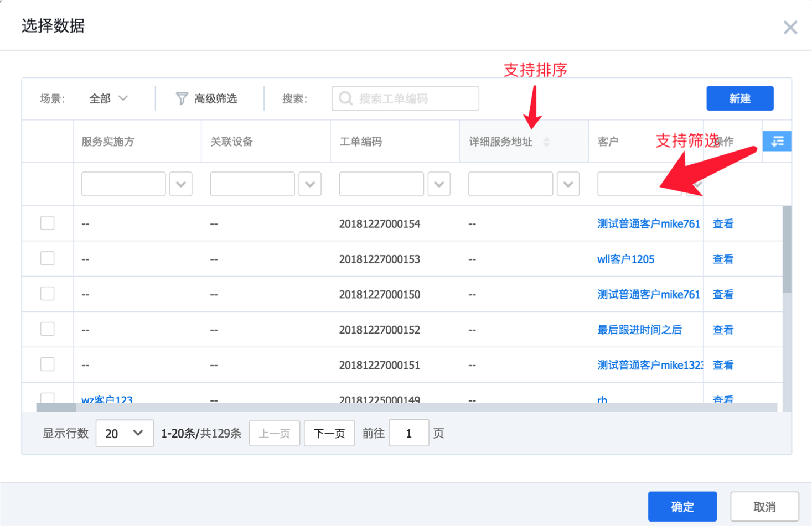812x526 pixels.
Task: Tick the checkbox for order 20181227000152
Action: (48, 329)
